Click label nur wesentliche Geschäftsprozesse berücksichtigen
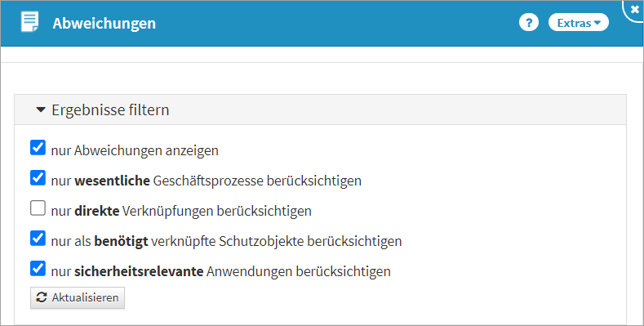Screen dimensions: 644x326 click(x=207, y=181)
